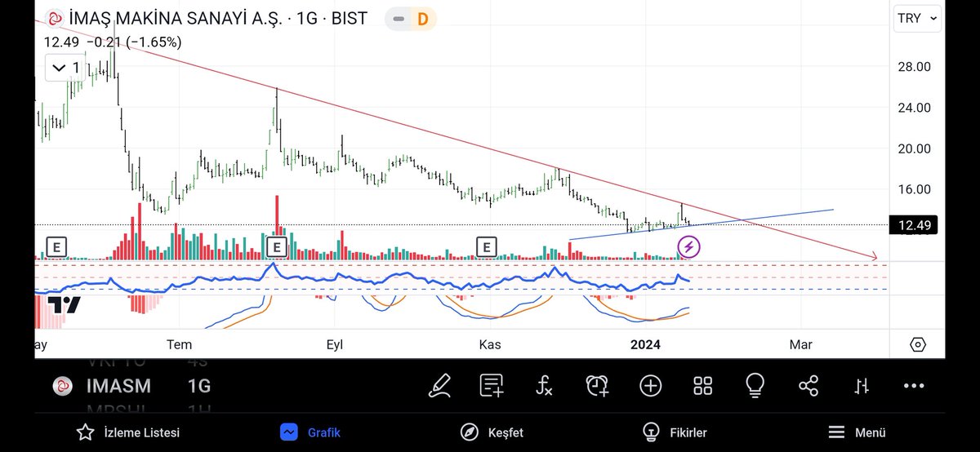
Task: Share the chart via the share icon
Action: pos(808,385)
